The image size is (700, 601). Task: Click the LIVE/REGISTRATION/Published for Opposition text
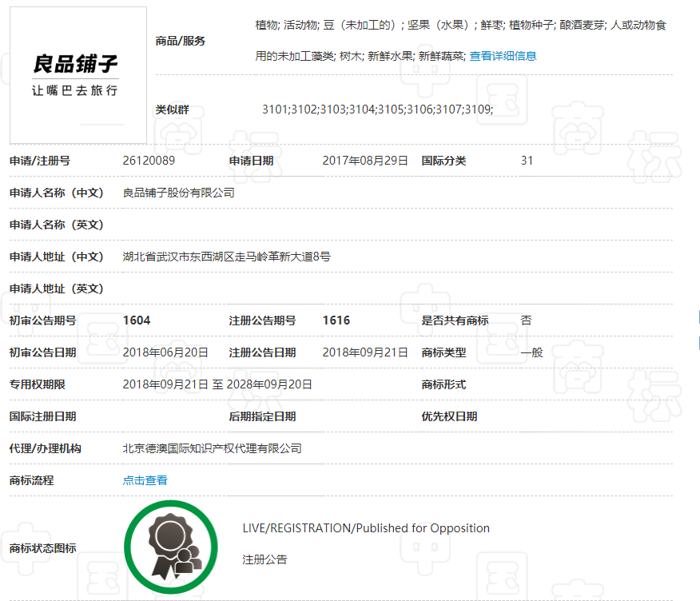tap(366, 528)
